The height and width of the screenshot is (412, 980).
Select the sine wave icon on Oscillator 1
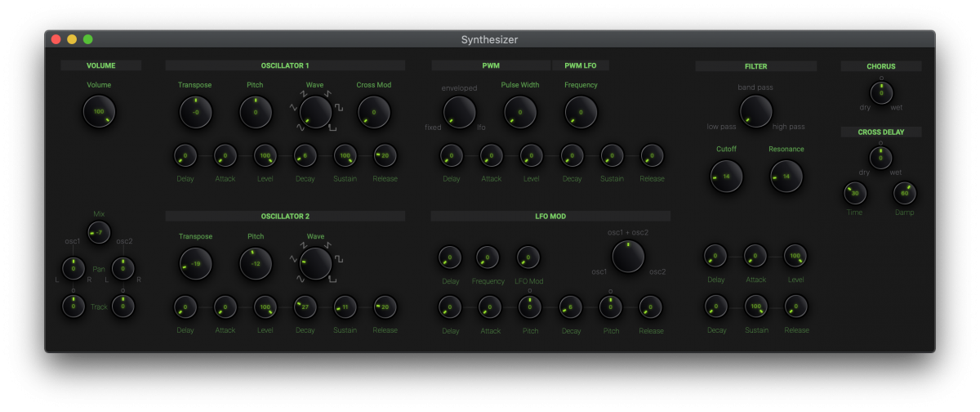pyautogui.click(x=301, y=129)
